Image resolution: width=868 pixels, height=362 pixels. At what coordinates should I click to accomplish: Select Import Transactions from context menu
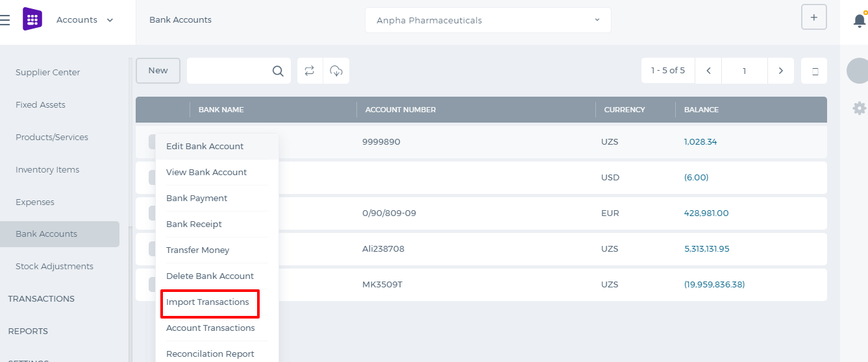(x=208, y=302)
